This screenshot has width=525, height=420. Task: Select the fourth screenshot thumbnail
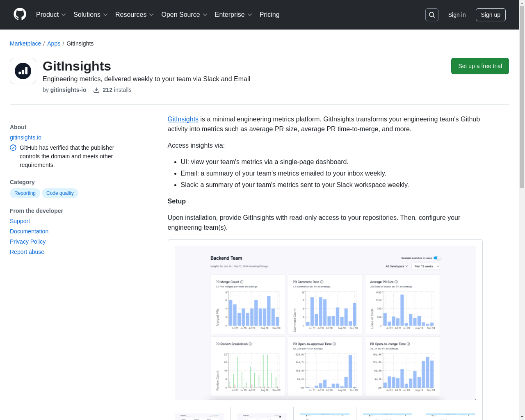point(388,413)
